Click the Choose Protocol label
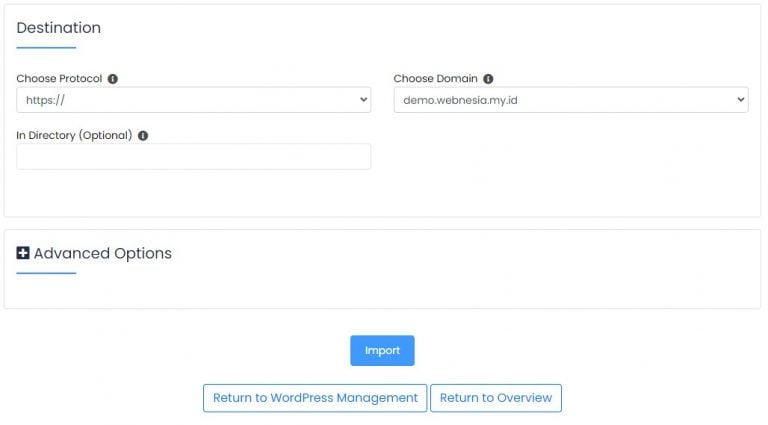Image resolution: width=768 pixels, height=425 pixels. point(59,79)
